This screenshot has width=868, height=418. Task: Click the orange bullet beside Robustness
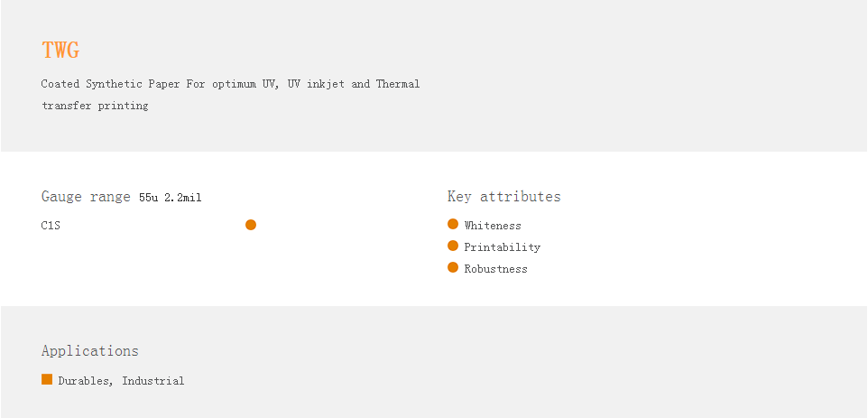pyautogui.click(x=453, y=267)
